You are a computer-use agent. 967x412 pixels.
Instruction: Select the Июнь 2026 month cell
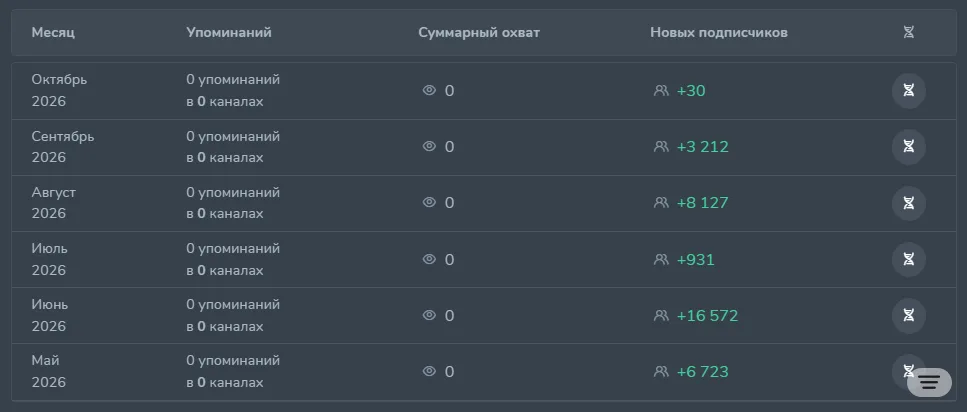tap(50, 315)
